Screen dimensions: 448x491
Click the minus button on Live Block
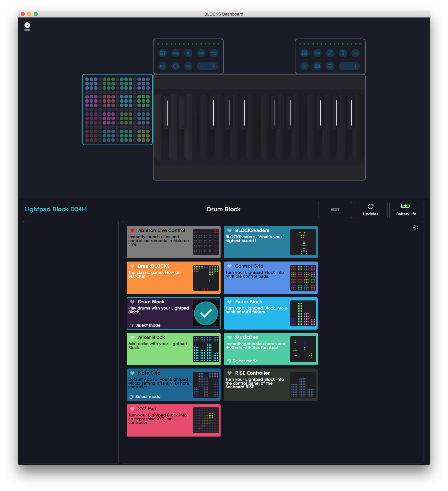click(343, 66)
